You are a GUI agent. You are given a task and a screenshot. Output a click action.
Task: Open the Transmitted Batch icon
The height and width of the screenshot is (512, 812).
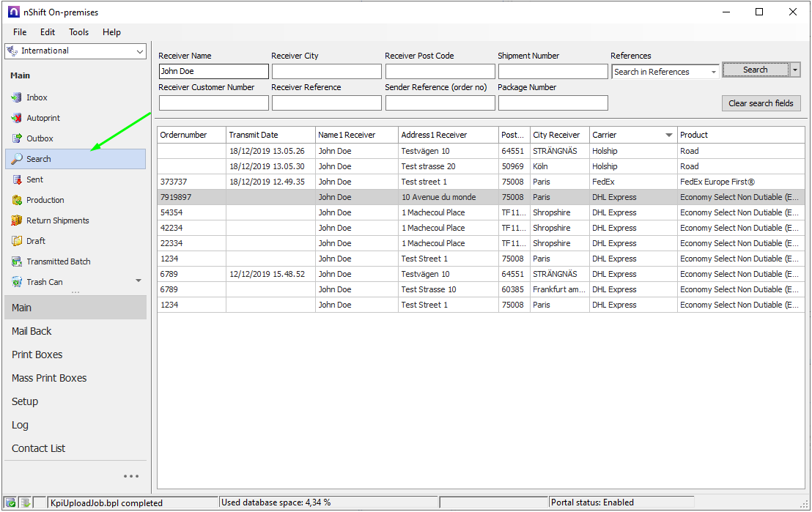17,261
